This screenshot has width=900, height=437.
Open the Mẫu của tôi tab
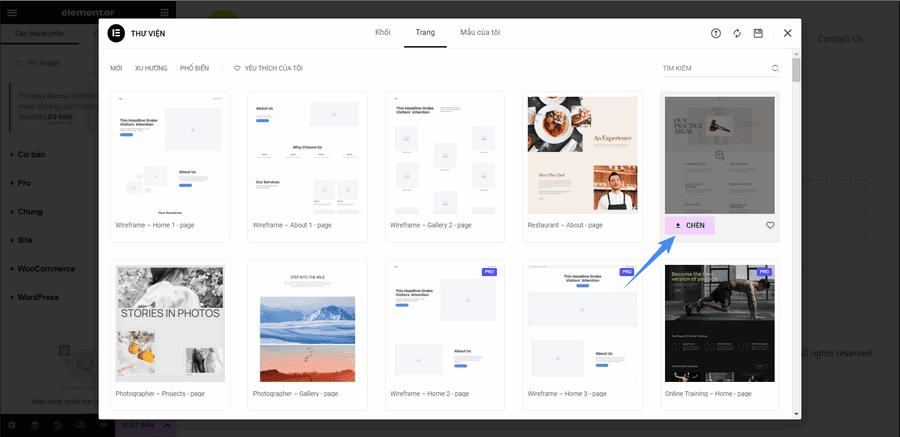(x=480, y=33)
